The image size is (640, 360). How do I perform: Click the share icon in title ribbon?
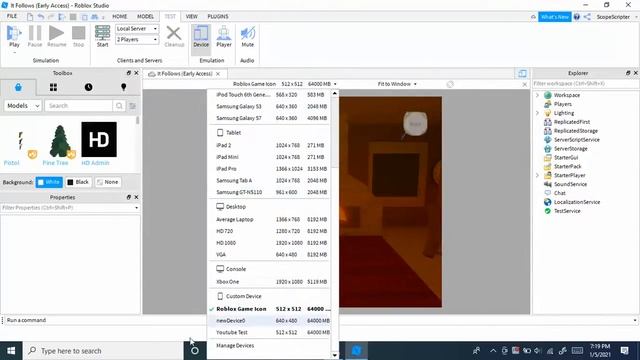pos(587,17)
